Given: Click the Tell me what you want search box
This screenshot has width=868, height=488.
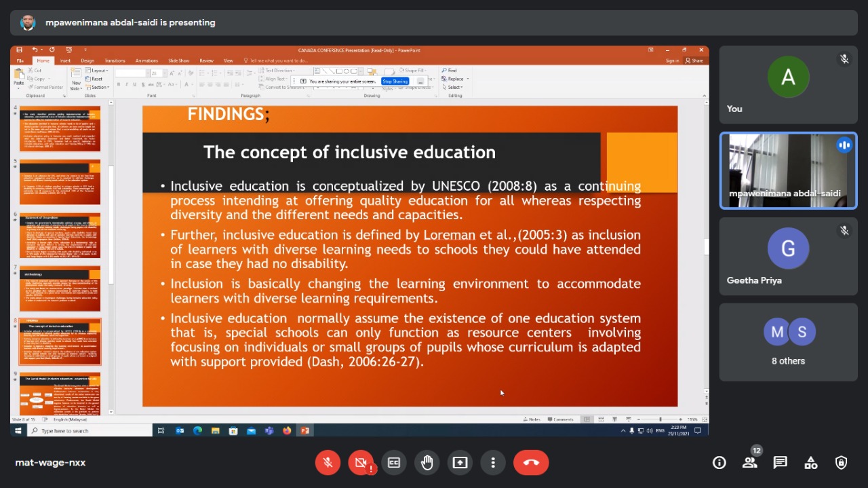Looking at the screenshot, I should pos(276,61).
